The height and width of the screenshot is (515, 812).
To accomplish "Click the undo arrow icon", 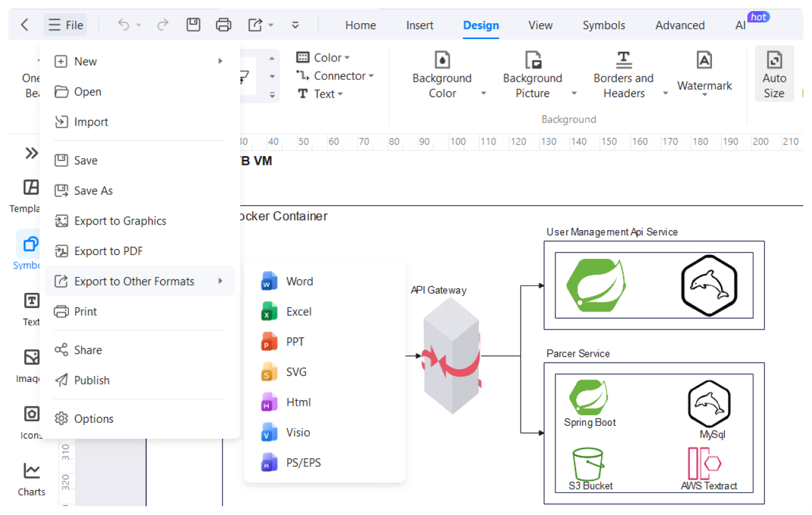I will click(x=124, y=25).
